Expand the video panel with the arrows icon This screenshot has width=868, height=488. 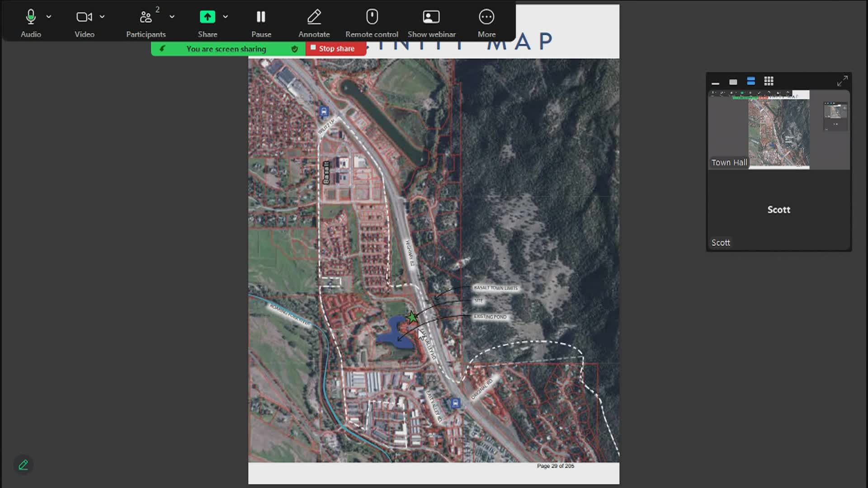842,81
